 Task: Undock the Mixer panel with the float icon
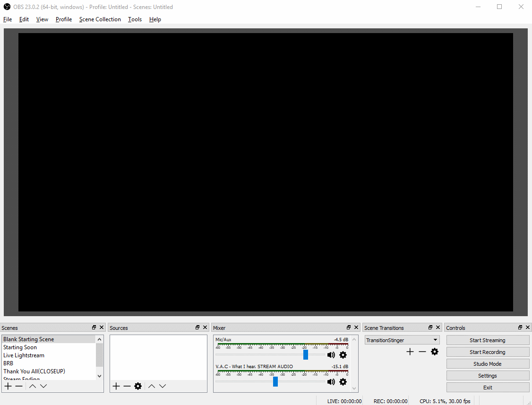tap(349, 327)
